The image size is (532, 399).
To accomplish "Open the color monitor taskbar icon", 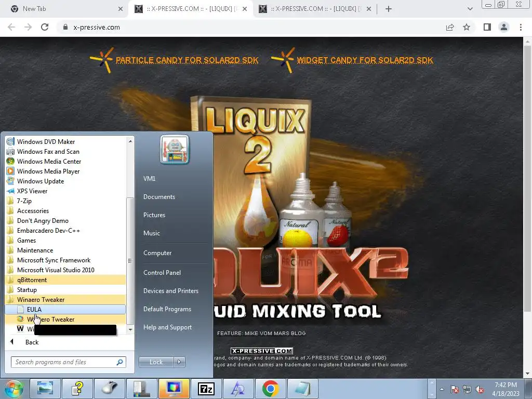I will (x=174, y=389).
